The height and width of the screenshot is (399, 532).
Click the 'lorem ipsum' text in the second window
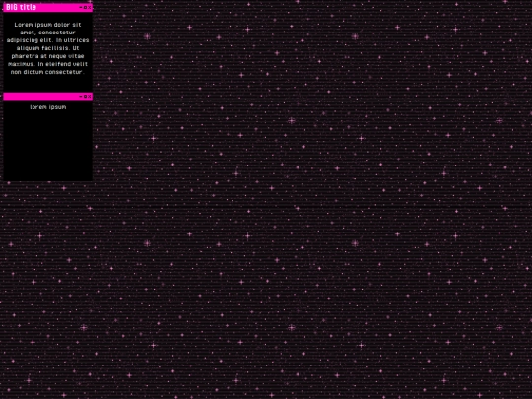pyautogui.click(x=48, y=107)
